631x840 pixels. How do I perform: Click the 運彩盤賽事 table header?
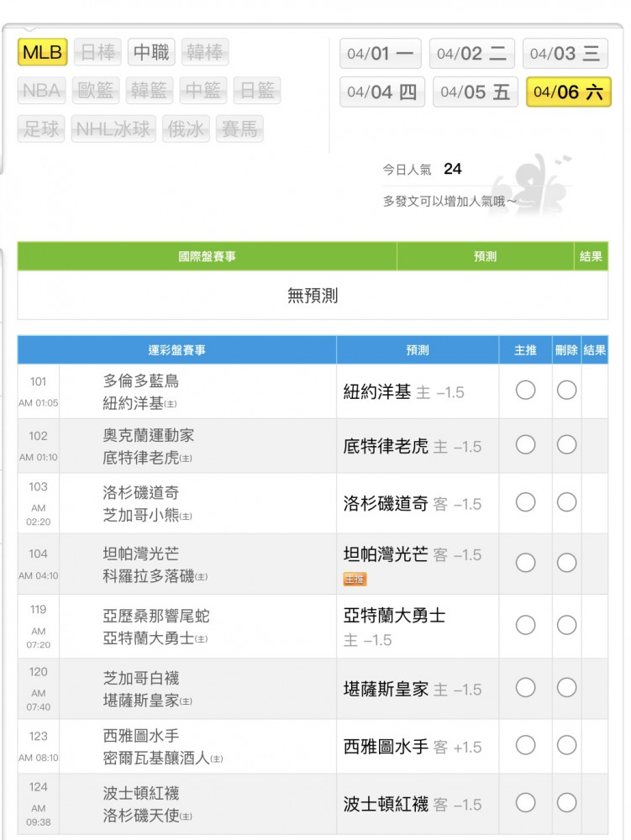point(176,350)
